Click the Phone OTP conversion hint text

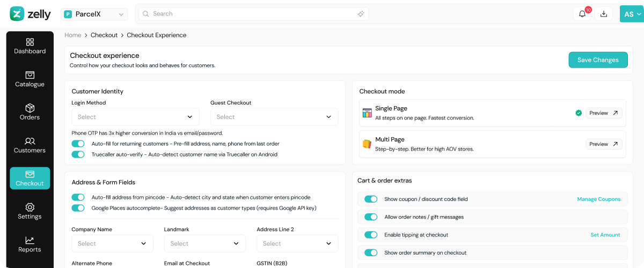click(x=147, y=133)
